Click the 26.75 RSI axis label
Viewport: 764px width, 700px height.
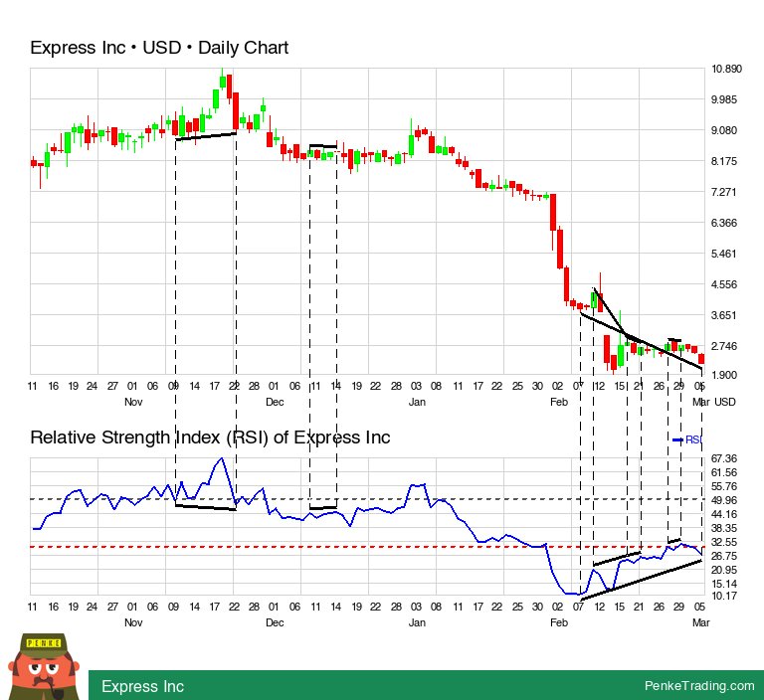tap(724, 556)
